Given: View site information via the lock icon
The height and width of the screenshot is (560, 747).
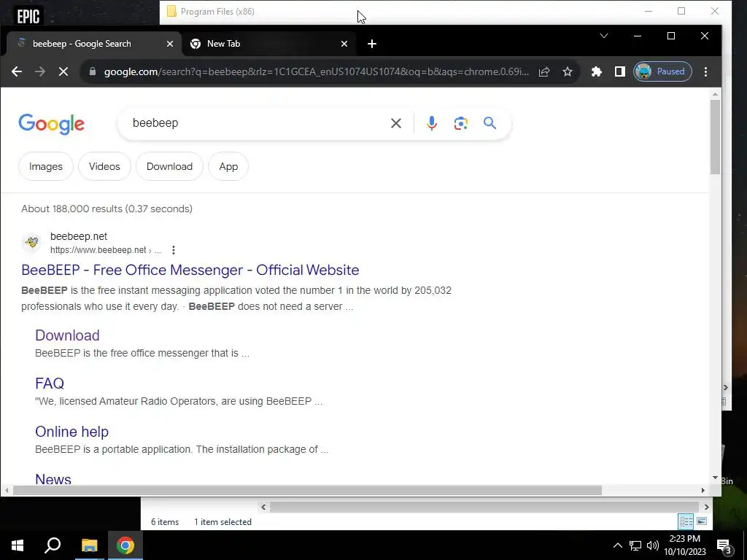Looking at the screenshot, I should pyautogui.click(x=93, y=71).
